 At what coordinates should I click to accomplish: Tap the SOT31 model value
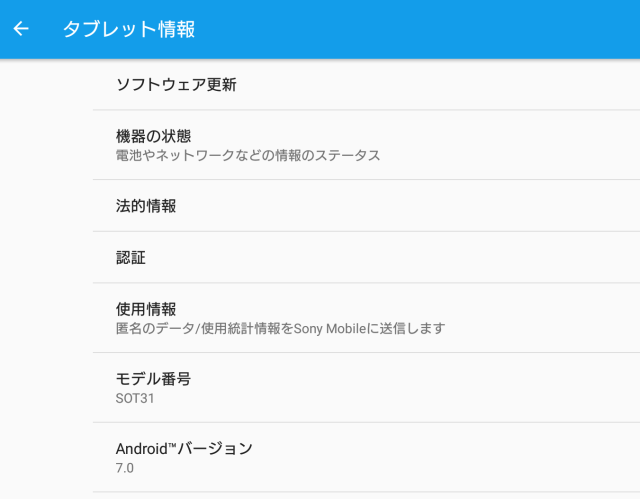135,398
